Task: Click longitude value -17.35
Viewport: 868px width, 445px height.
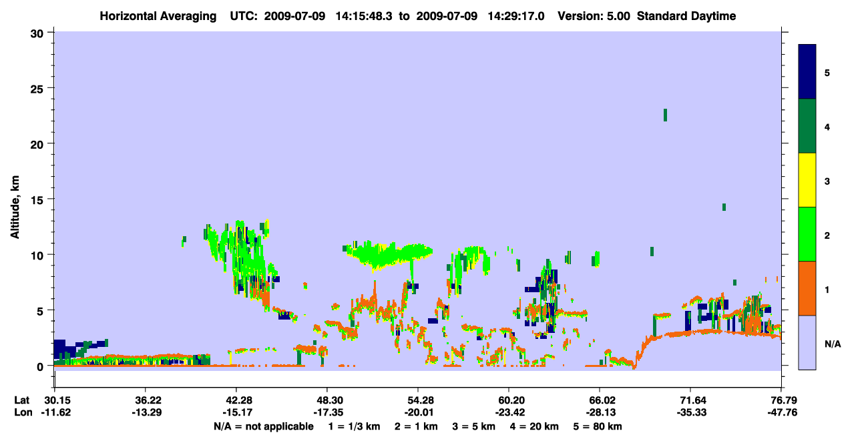Action: [x=327, y=412]
